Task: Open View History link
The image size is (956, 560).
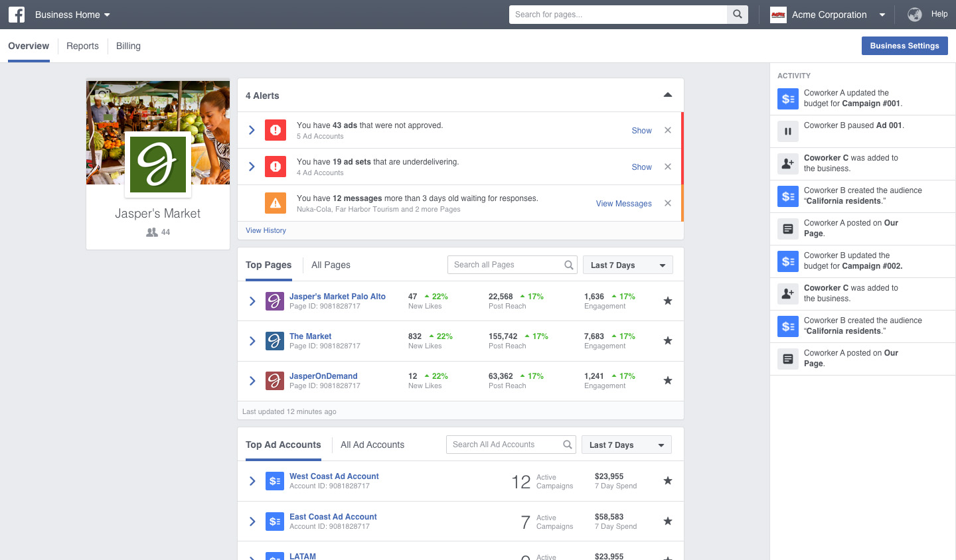Action: pos(266,230)
